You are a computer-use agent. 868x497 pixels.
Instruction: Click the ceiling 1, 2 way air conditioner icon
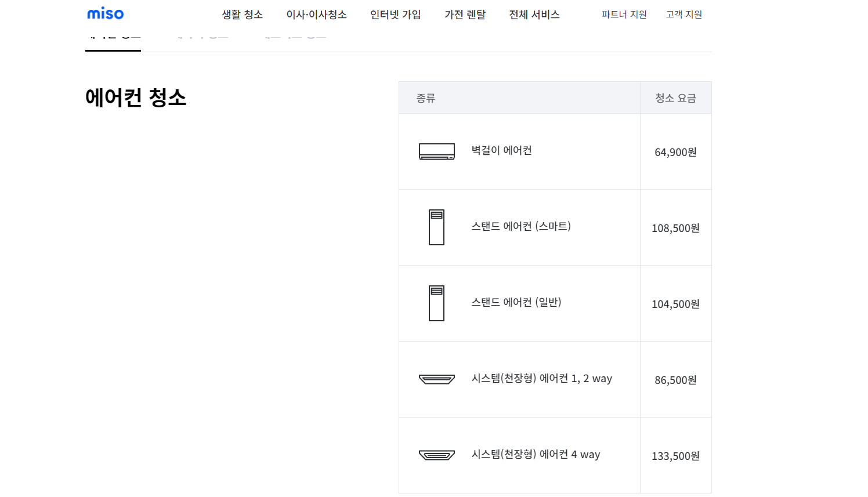coord(436,379)
